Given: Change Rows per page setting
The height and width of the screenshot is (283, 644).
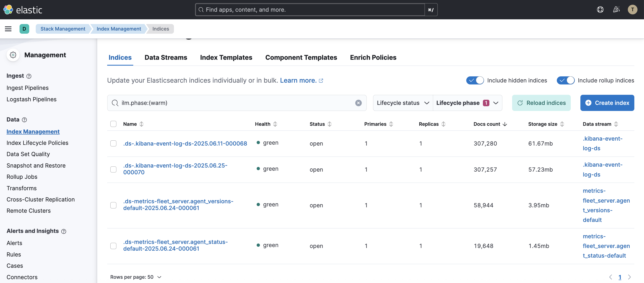Looking at the screenshot, I should 136,277.
